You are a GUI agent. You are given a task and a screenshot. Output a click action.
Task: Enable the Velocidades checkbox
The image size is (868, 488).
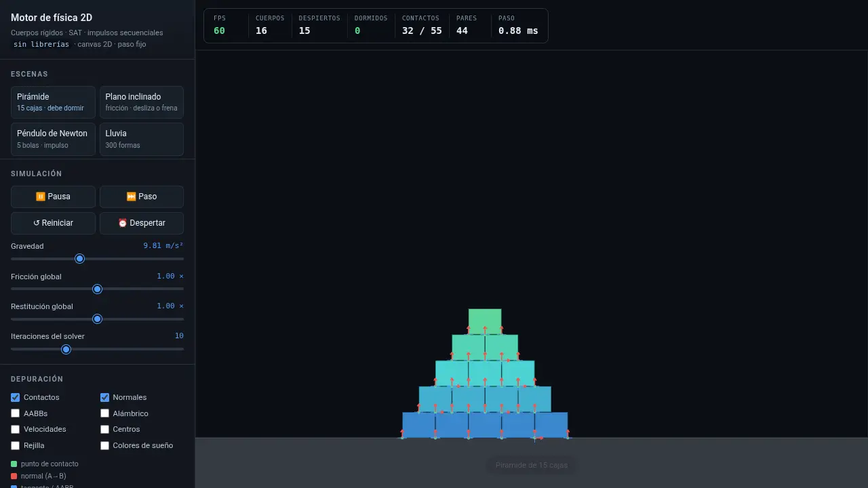coord(16,429)
